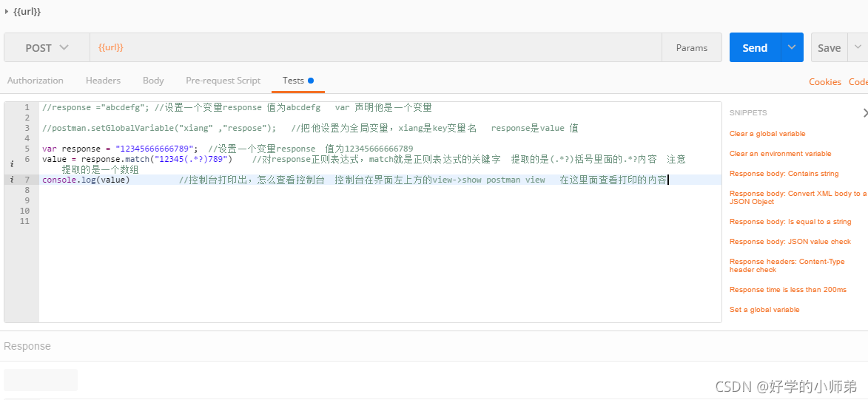Open the POST method dropdown
This screenshot has height=400, width=868.
[x=47, y=48]
